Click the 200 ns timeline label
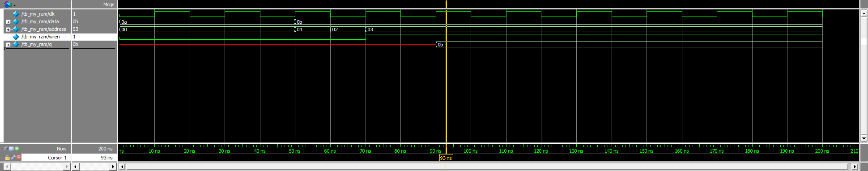Viewport: 868px width, 171px height. point(822,151)
